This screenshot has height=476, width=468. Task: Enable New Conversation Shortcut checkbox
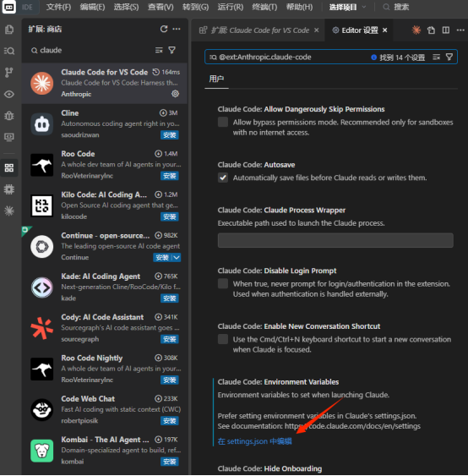[x=223, y=339]
